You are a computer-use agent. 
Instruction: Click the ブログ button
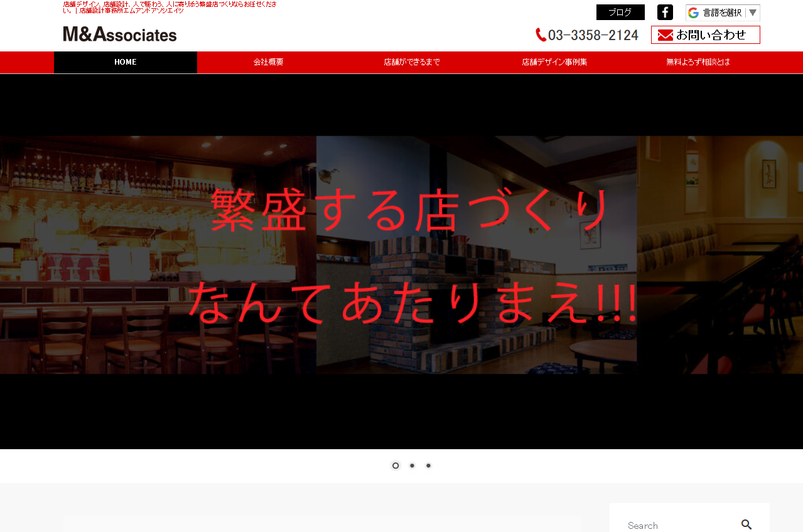(x=620, y=13)
